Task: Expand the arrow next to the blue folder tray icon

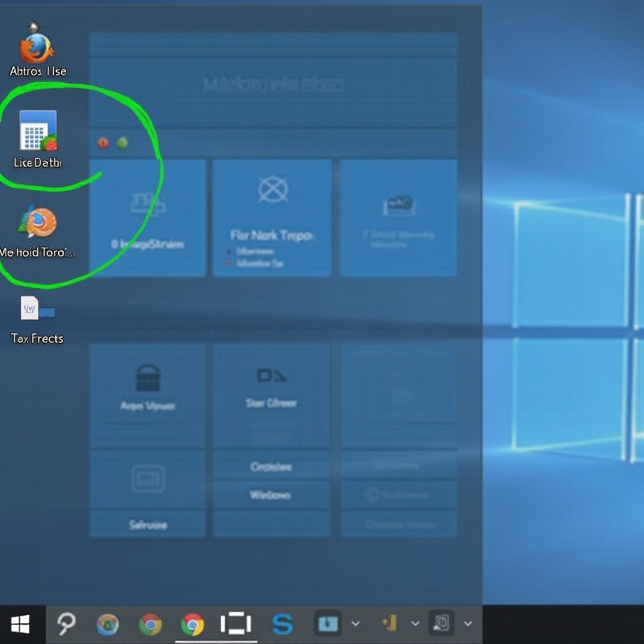Action: tap(355, 624)
